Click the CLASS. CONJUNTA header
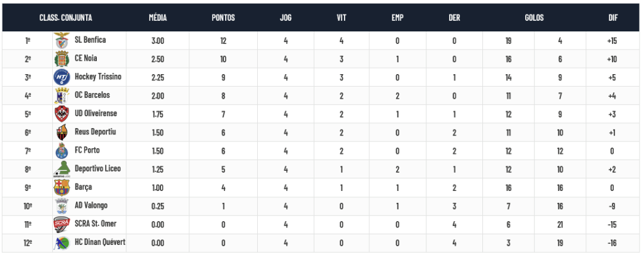Screen dimensions: 644x255 pyautogui.click(x=65, y=18)
